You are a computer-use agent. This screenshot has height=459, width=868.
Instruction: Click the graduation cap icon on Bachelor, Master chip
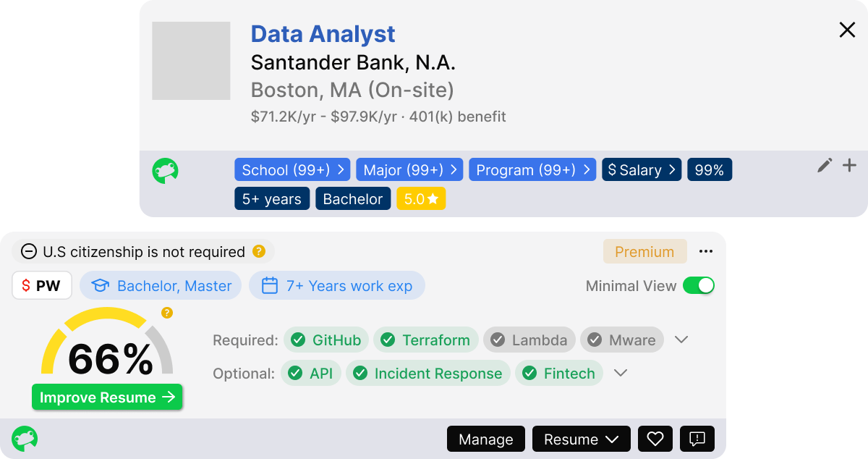[x=100, y=285]
